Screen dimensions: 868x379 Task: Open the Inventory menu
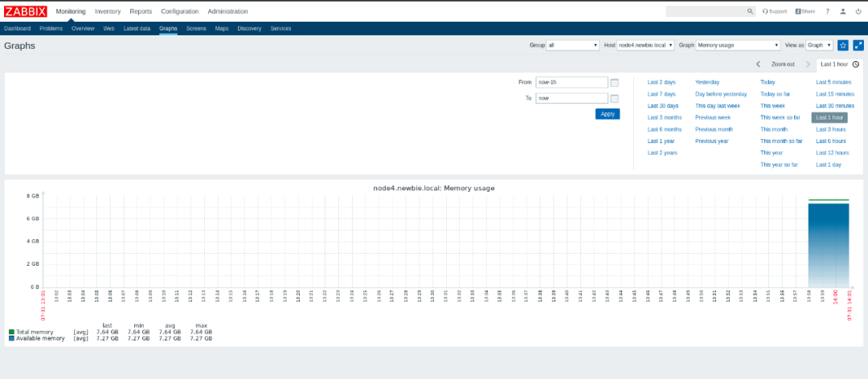(x=108, y=11)
